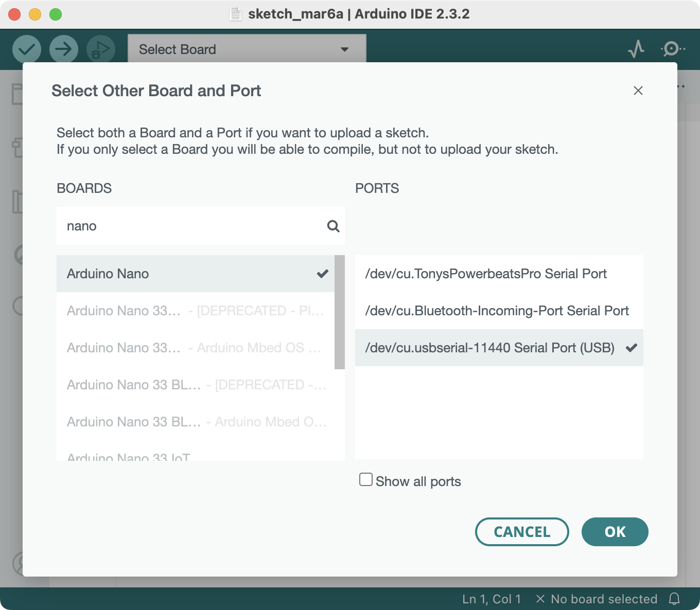Select Arduino Nano 33… Arduino Mbed OS entry
This screenshot has width=700, height=610.
tap(196, 348)
